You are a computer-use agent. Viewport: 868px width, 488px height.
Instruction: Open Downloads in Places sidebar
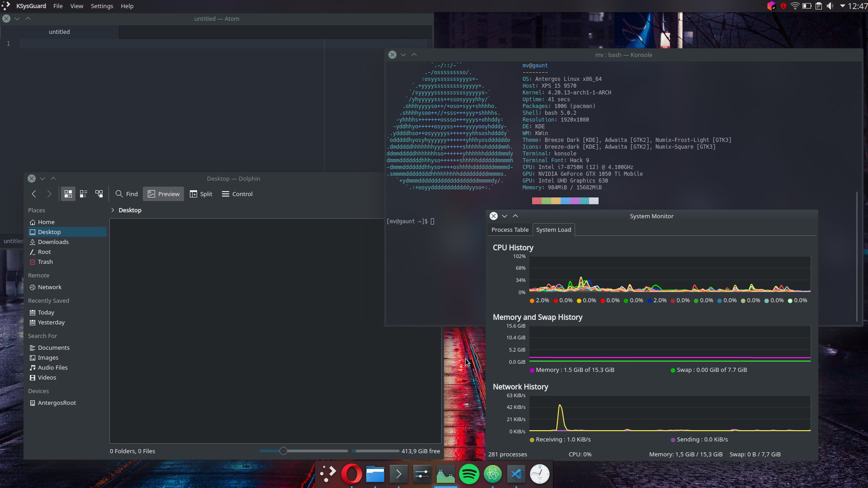coord(53,242)
